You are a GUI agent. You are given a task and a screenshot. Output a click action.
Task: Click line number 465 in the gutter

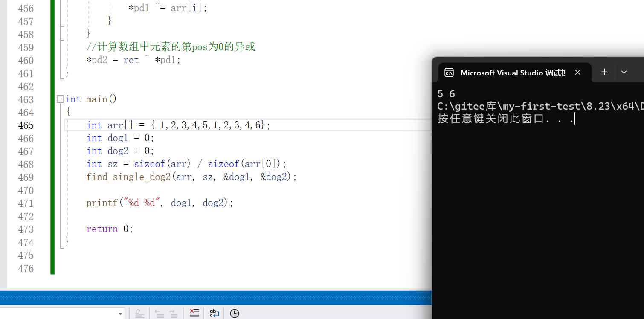(x=26, y=125)
